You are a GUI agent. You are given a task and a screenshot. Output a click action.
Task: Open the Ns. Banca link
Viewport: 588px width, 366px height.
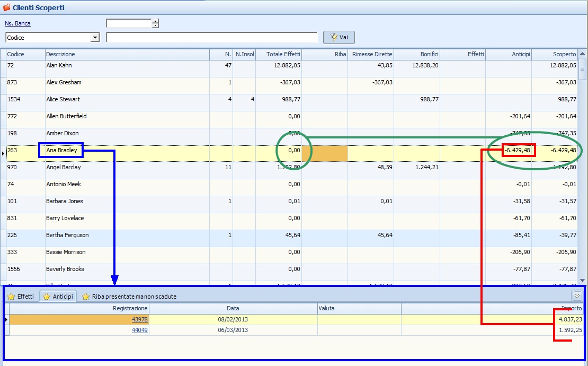(17, 23)
